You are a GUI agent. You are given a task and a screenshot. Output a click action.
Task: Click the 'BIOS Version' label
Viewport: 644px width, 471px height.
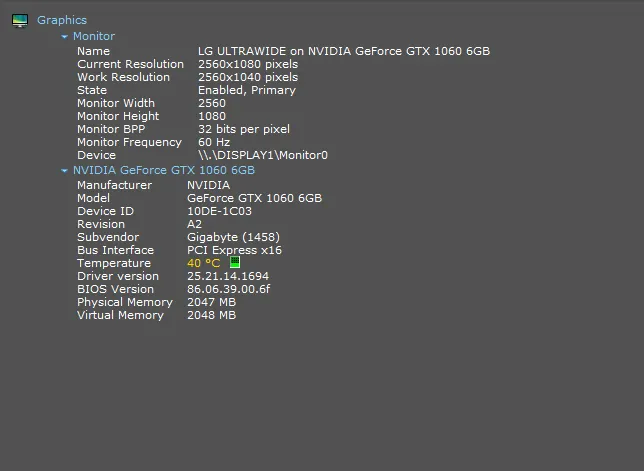click(115, 289)
